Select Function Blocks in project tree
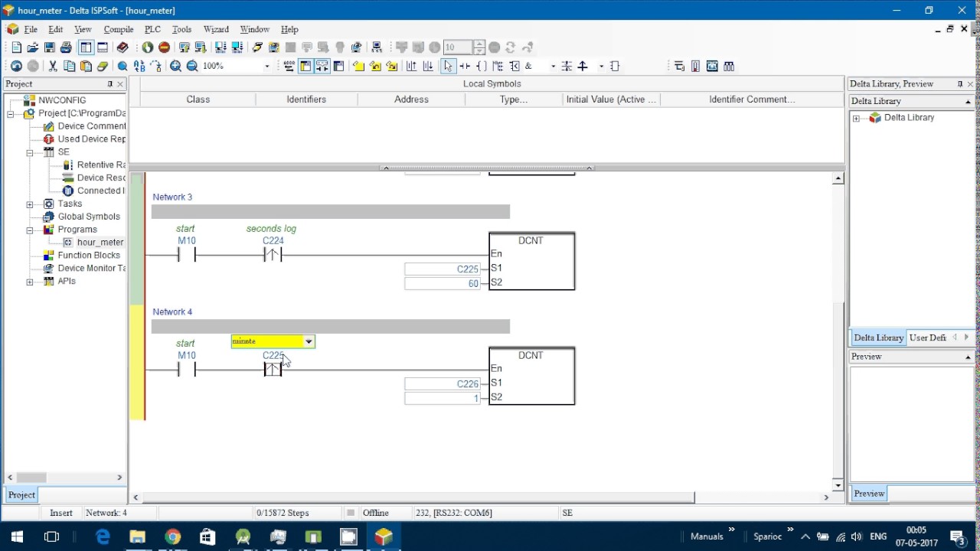 (89, 256)
